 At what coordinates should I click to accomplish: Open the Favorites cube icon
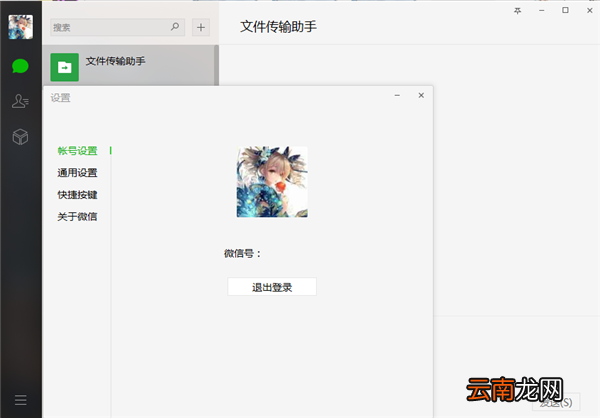pyautogui.click(x=20, y=137)
